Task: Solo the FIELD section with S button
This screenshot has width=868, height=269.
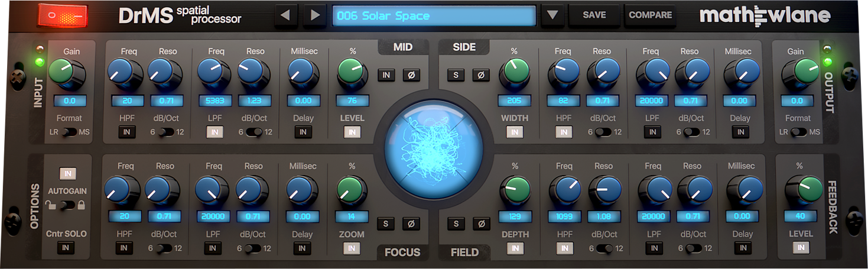Action: point(456,223)
